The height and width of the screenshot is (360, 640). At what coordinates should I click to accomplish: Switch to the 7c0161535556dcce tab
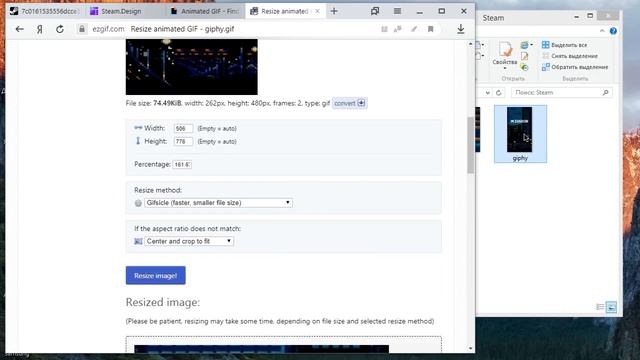pyautogui.click(x=44, y=11)
